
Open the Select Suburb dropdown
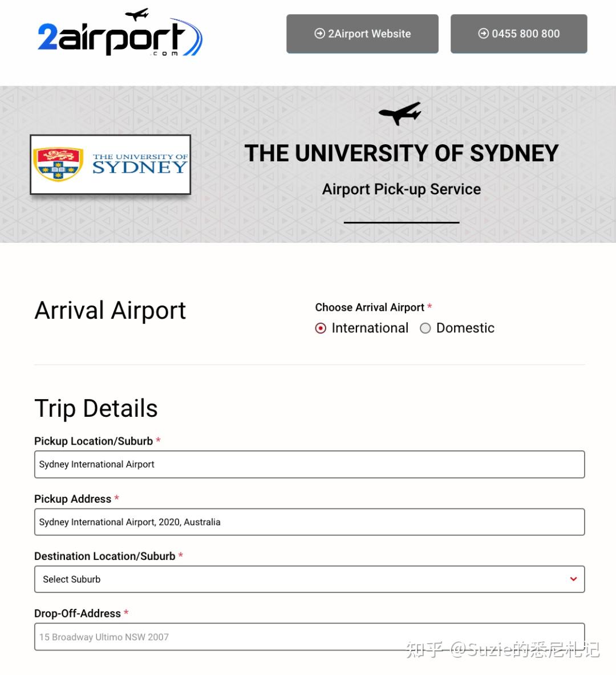[309, 579]
